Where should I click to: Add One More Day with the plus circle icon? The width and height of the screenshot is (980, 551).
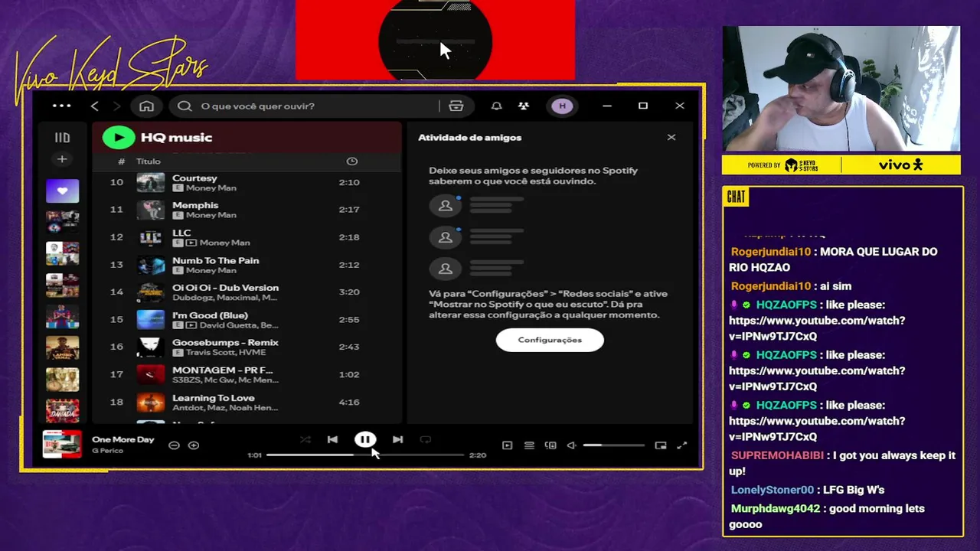[x=194, y=445]
